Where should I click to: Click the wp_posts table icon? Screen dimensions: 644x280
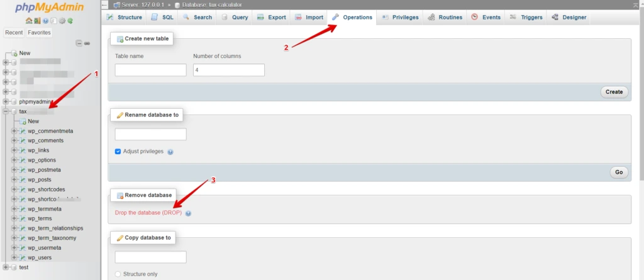coord(23,180)
